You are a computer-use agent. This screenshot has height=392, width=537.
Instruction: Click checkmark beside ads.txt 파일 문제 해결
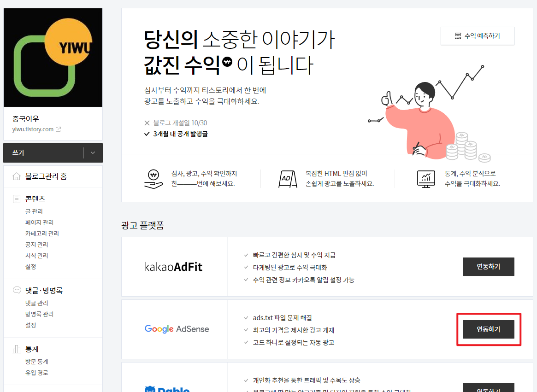[x=246, y=318]
